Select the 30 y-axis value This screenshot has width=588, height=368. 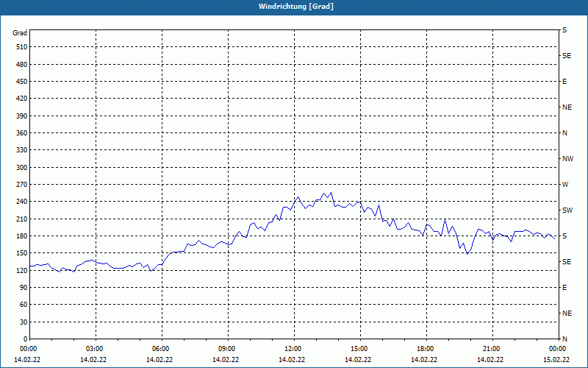click(24, 322)
